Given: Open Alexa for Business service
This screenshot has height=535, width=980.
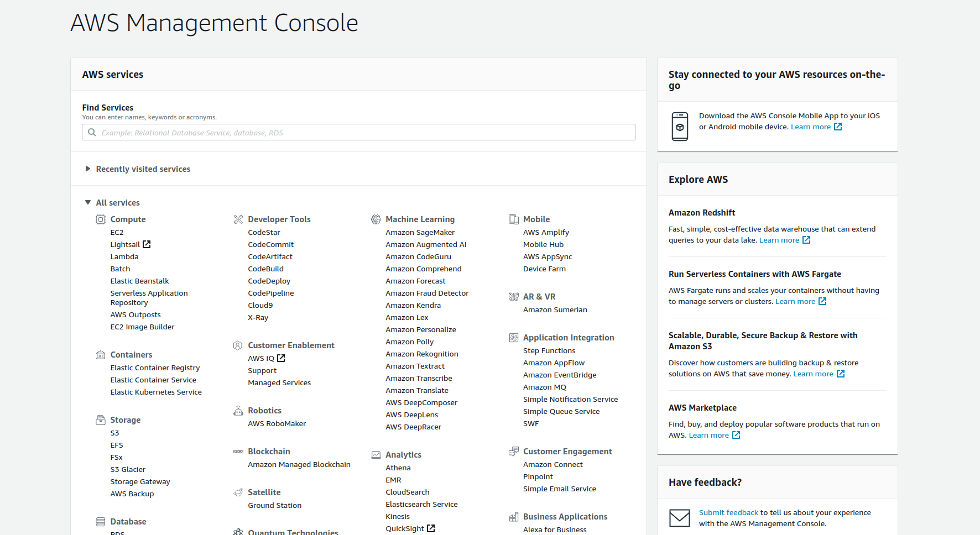Looking at the screenshot, I should coord(555,529).
